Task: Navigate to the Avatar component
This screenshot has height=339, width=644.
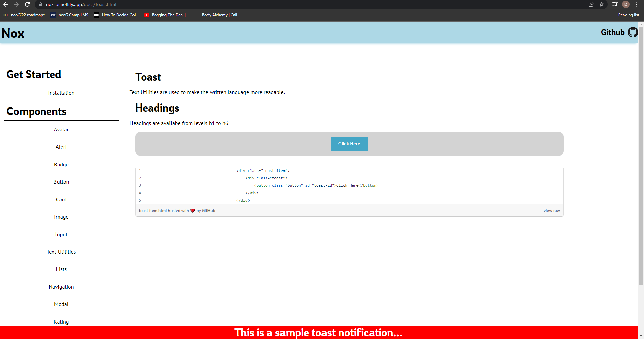Action: [x=61, y=130]
